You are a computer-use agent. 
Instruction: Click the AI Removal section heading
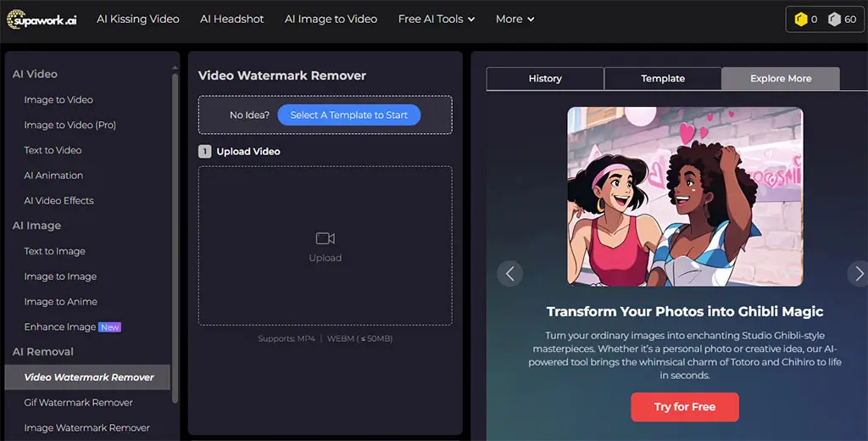coord(42,352)
